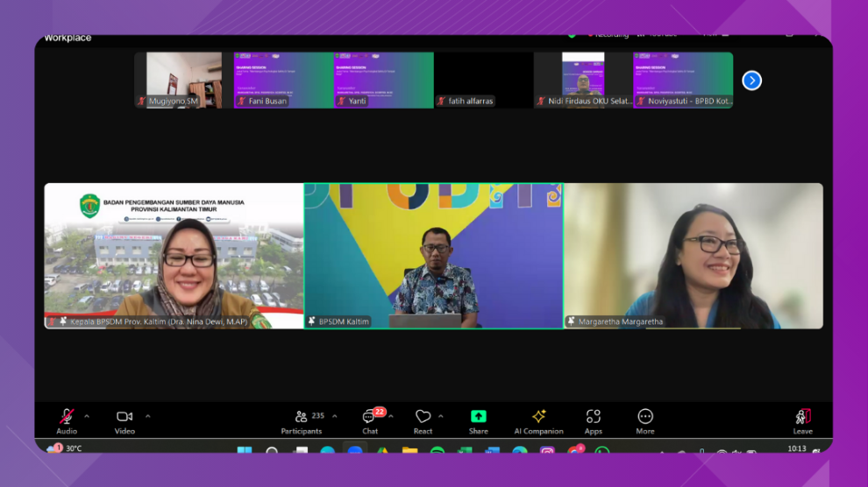Click the BPSDM Kaltim name label
The width and height of the screenshot is (868, 487).
coord(344,321)
